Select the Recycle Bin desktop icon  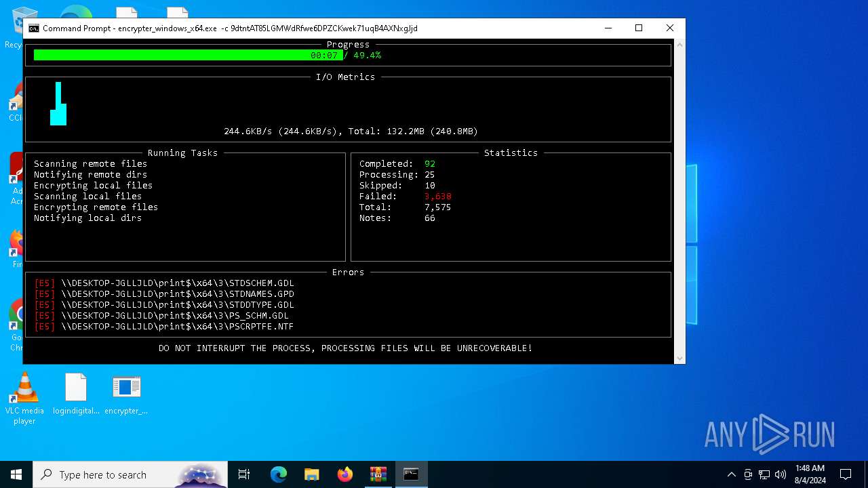[14, 28]
